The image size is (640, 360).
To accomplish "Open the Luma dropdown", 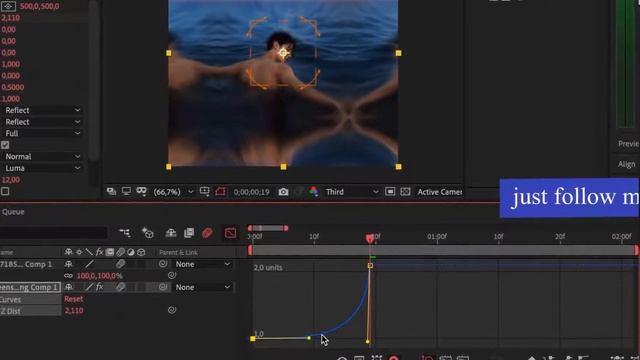I will (x=42, y=168).
